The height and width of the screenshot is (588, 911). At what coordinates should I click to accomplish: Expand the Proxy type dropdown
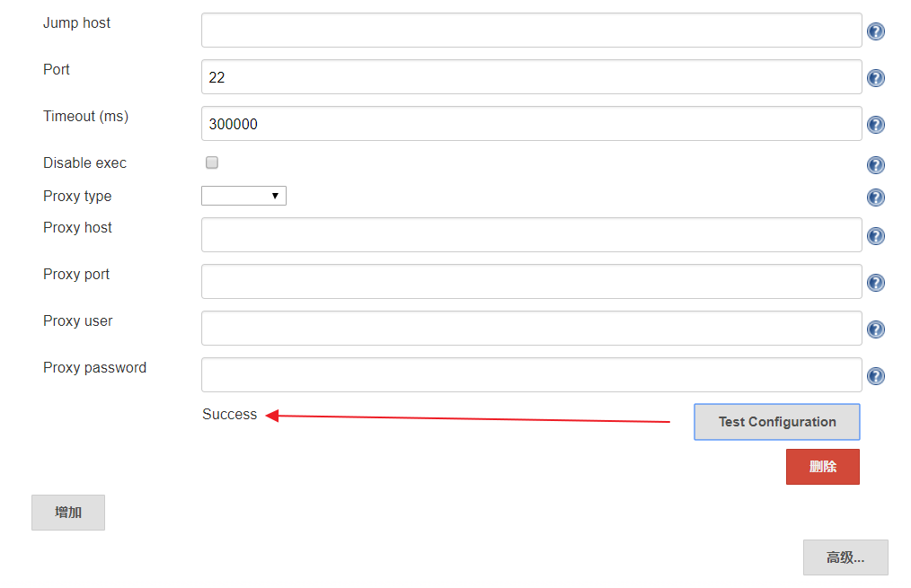243,196
